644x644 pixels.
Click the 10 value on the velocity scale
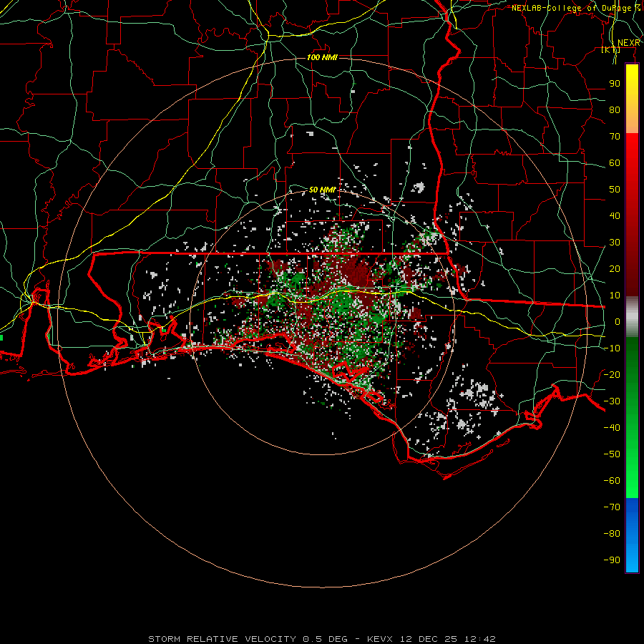(615, 296)
